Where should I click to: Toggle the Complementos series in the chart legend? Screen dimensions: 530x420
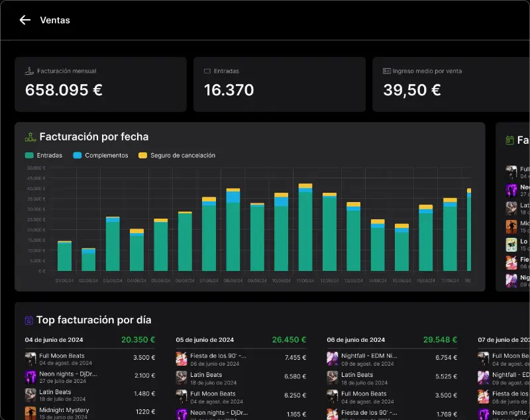(106, 156)
